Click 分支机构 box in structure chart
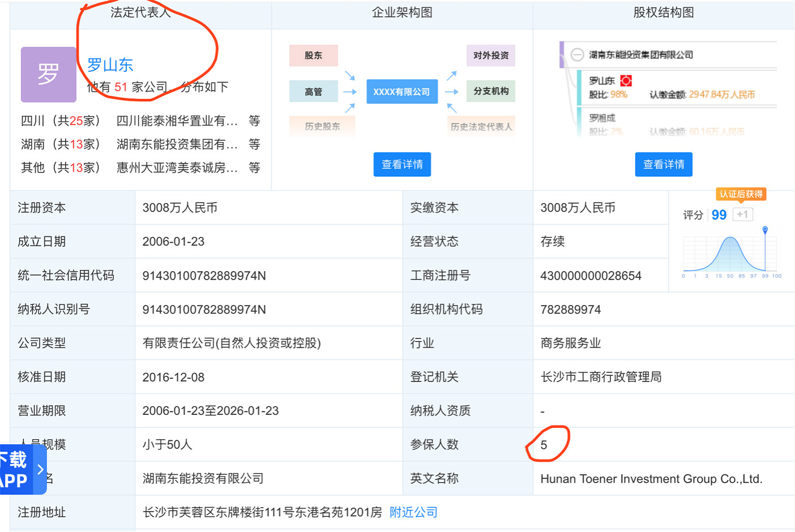 pos(491,91)
